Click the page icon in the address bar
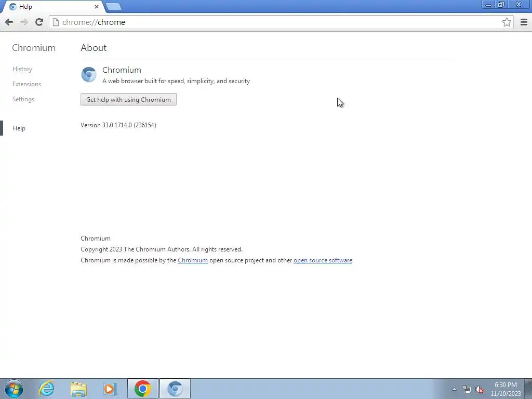The image size is (532, 399). (x=56, y=22)
